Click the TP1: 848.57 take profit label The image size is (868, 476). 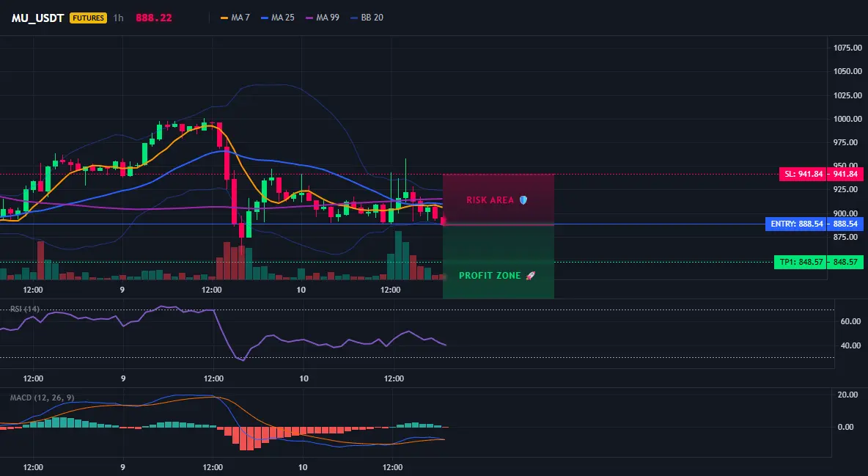801,262
